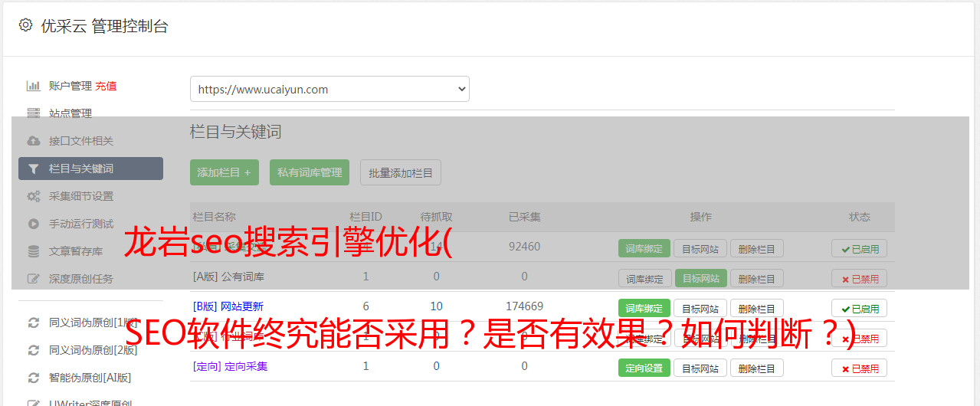
Task: Click the refresh icon of 同义词伪原创[1版]
Action: 34,323
